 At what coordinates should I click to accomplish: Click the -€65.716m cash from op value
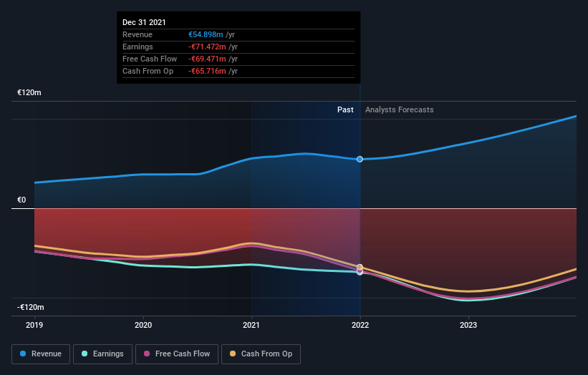(207, 71)
